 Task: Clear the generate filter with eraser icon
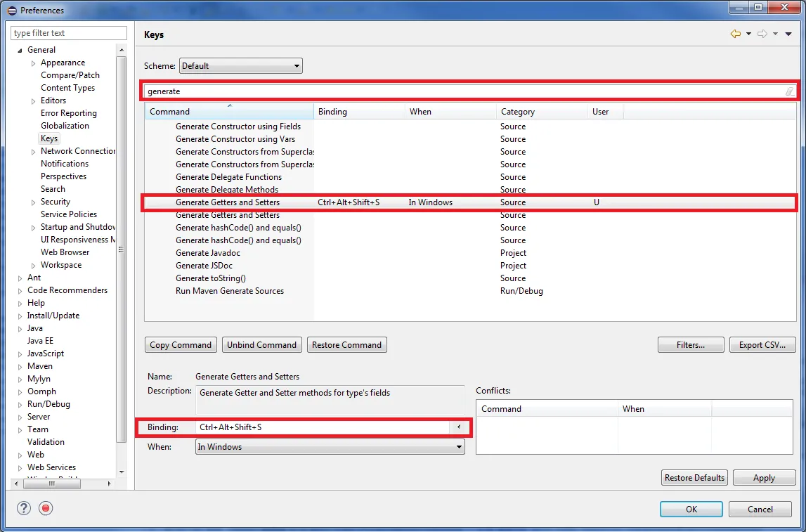click(790, 91)
